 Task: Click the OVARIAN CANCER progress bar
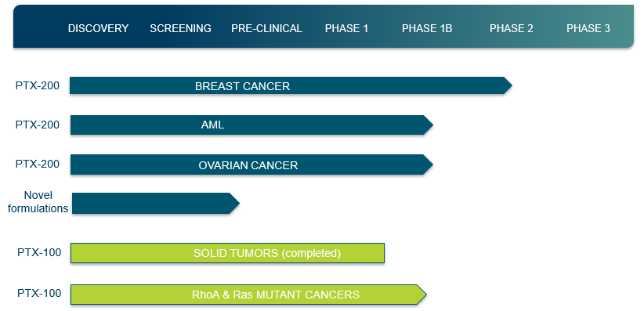point(251,165)
